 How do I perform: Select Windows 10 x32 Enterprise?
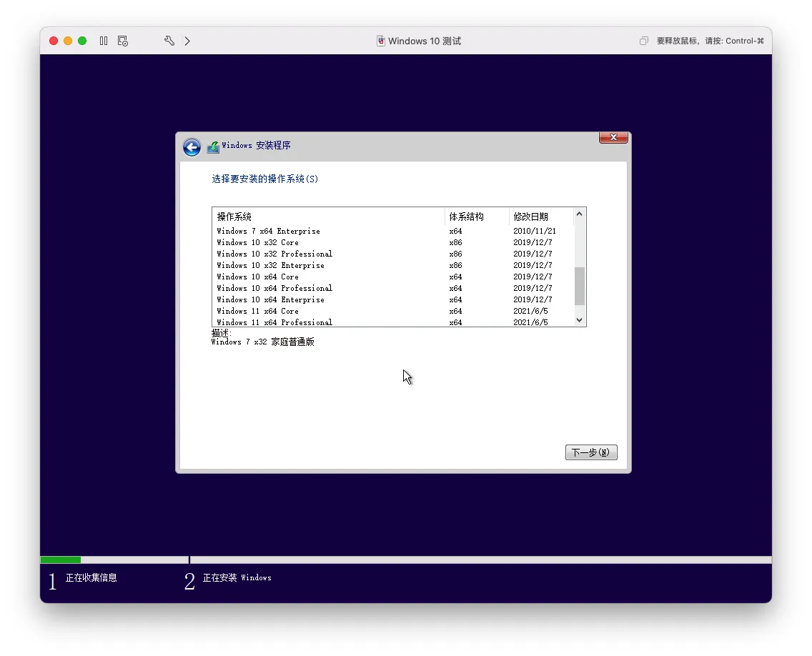pyautogui.click(x=393, y=265)
